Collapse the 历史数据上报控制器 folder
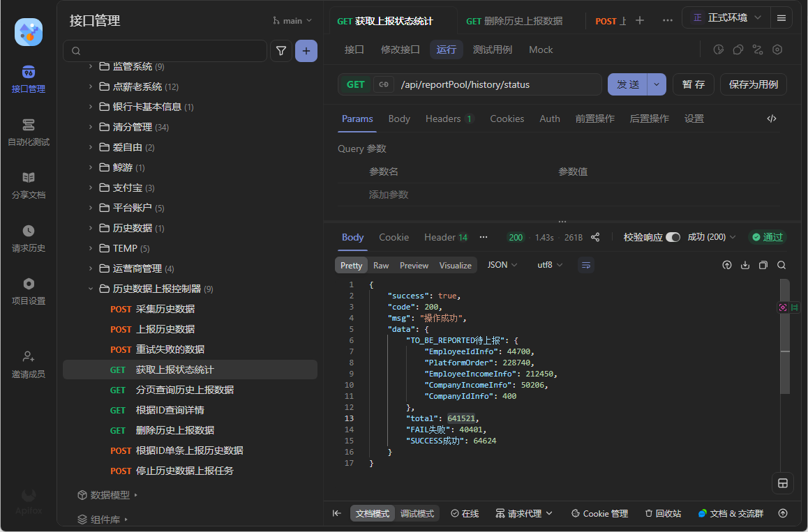Screen dimensions: 808x532 [90, 289]
